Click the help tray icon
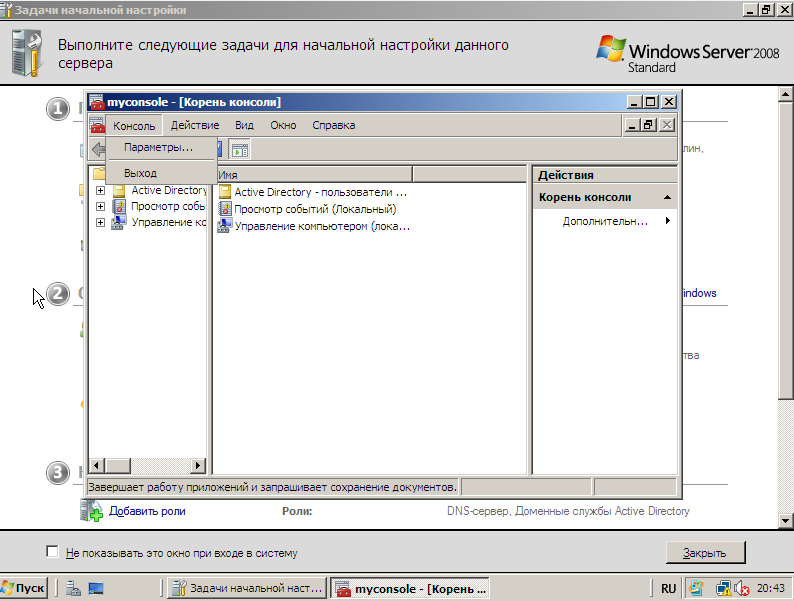The width and height of the screenshot is (794, 601). click(697, 588)
